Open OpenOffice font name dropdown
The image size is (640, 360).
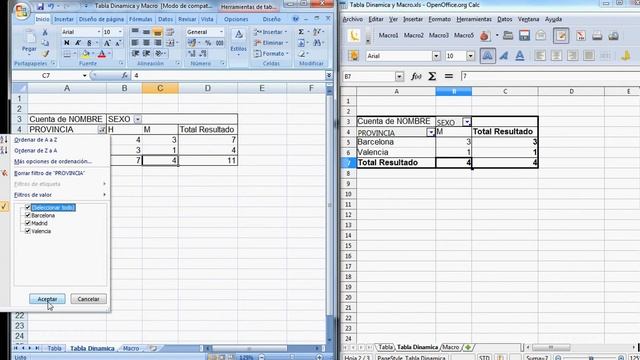(x=436, y=56)
